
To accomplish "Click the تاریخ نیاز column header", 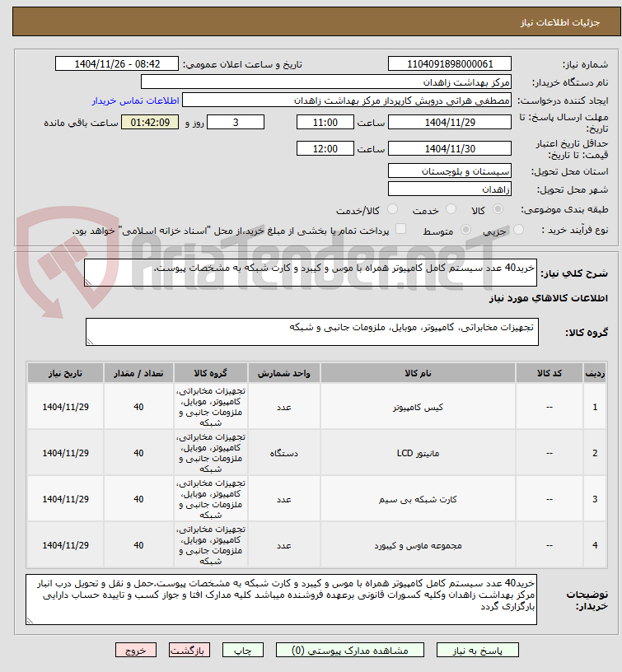I will coord(65,373).
